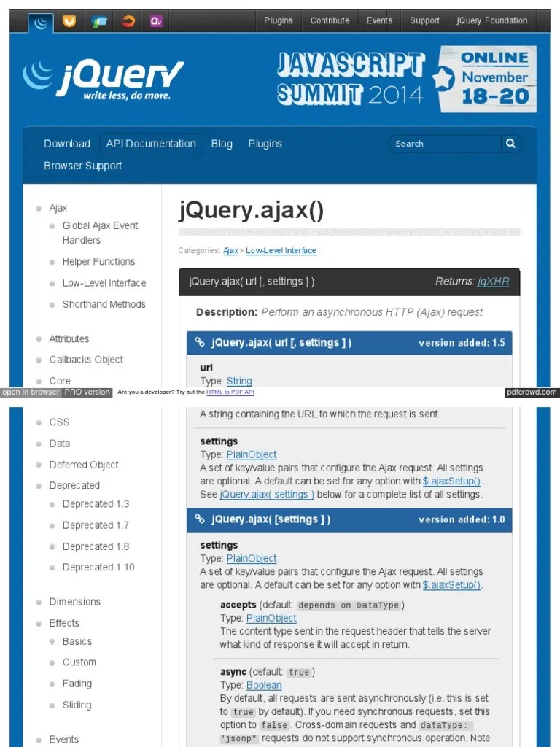Open Deprecated 1.8 in sidebar
The height and width of the screenshot is (747, 560).
(x=96, y=546)
